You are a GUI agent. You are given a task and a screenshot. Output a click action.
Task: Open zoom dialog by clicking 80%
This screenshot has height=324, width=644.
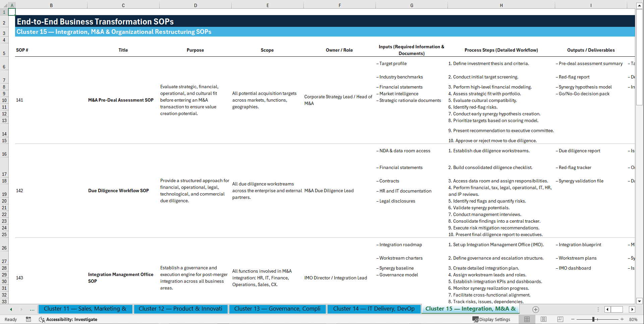[634, 319]
